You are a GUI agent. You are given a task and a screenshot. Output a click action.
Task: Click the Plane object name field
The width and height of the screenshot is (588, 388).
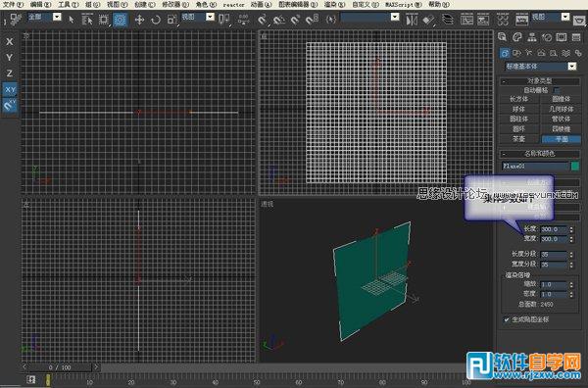pos(535,166)
